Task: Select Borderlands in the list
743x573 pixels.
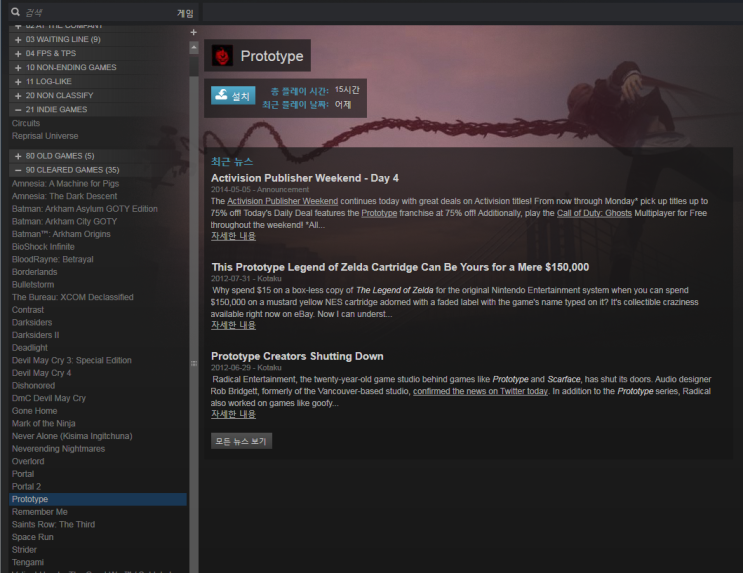Action: pos(35,272)
